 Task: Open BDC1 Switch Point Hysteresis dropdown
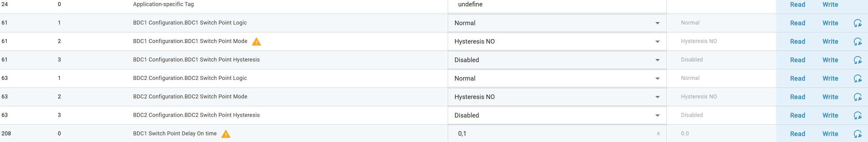[557, 60]
